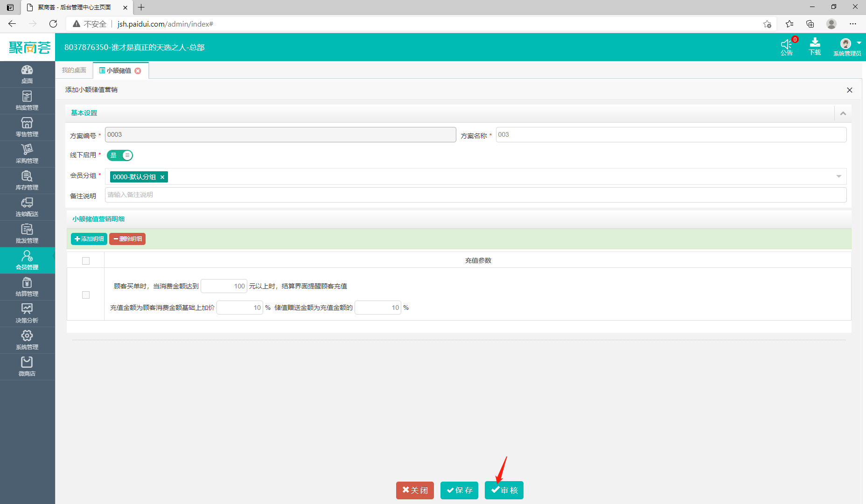Click the 小额储值营销明细 section heading
This screenshot has height=504, width=866.
pos(98,219)
